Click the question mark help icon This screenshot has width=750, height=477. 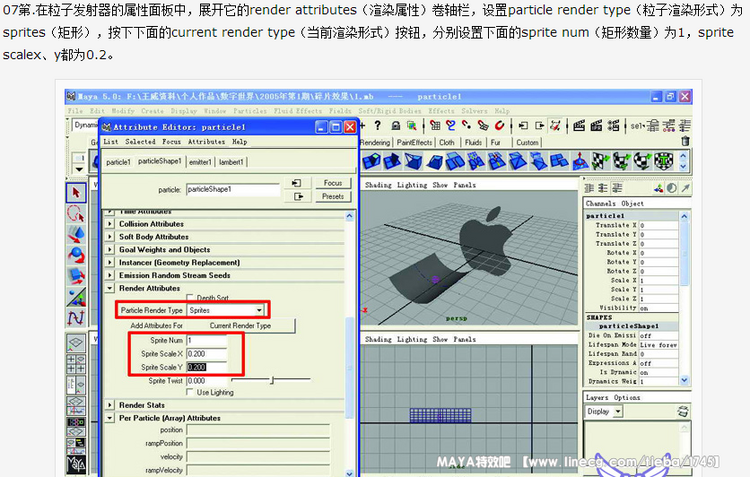(x=377, y=126)
